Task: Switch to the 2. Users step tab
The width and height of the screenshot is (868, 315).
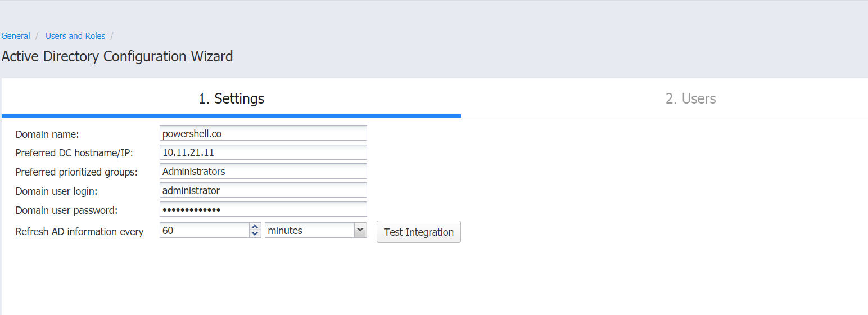Action: pos(690,98)
